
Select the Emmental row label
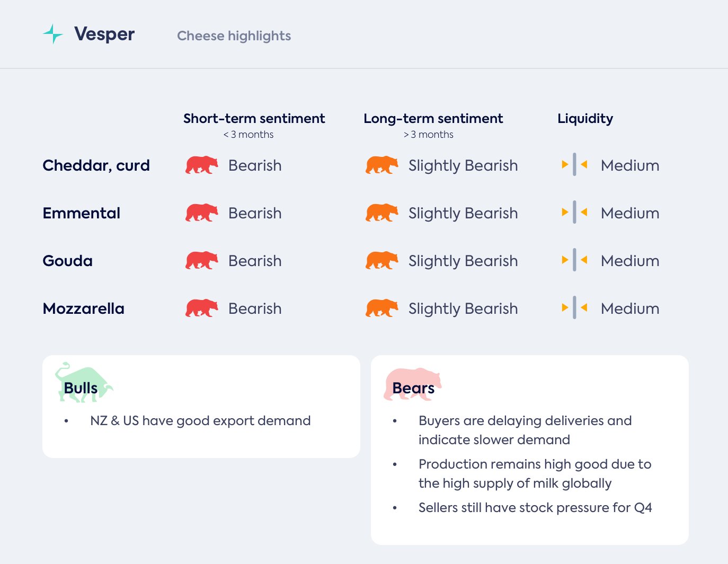tap(82, 213)
